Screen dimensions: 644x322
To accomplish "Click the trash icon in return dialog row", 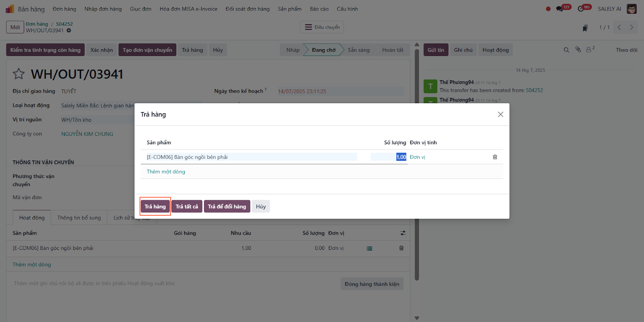I will (x=495, y=157).
